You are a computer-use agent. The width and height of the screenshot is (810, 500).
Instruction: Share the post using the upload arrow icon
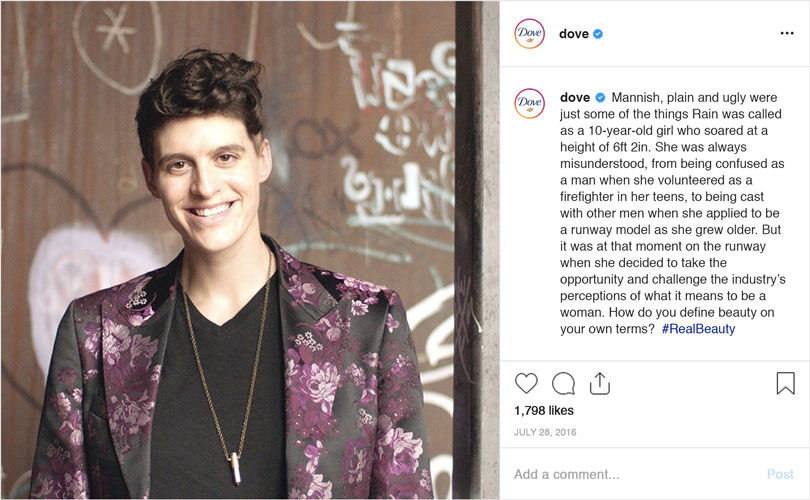[600, 383]
